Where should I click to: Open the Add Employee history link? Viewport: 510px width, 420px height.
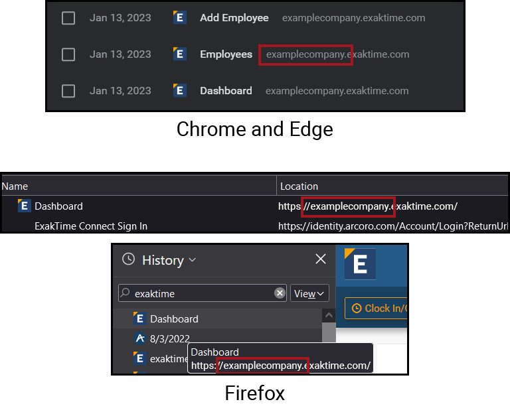[x=234, y=18]
